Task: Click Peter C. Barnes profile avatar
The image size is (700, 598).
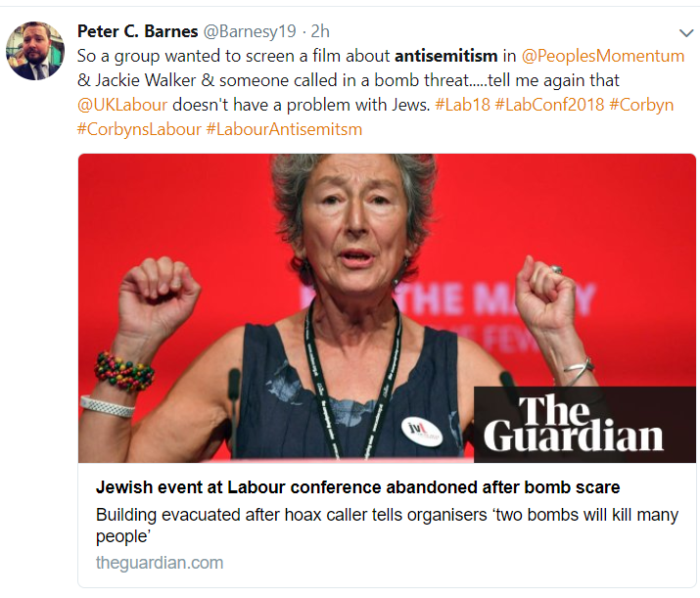Action: pyautogui.click(x=35, y=51)
